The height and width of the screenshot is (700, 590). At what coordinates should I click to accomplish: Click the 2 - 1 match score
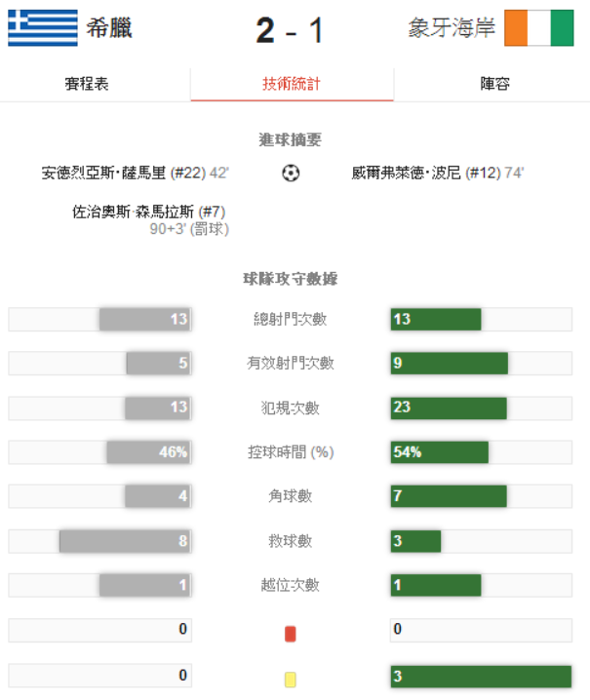point(290,30)
